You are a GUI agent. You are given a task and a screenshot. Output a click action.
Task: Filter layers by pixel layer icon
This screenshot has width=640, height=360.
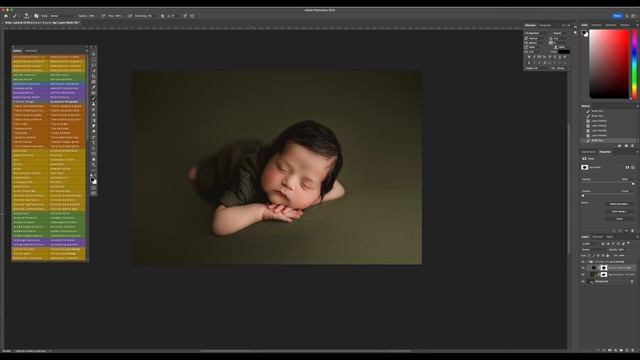pos(603,244)
